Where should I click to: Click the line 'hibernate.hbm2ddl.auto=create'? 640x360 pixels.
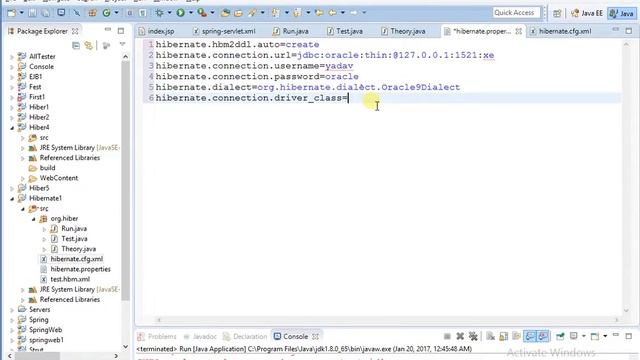237,44
